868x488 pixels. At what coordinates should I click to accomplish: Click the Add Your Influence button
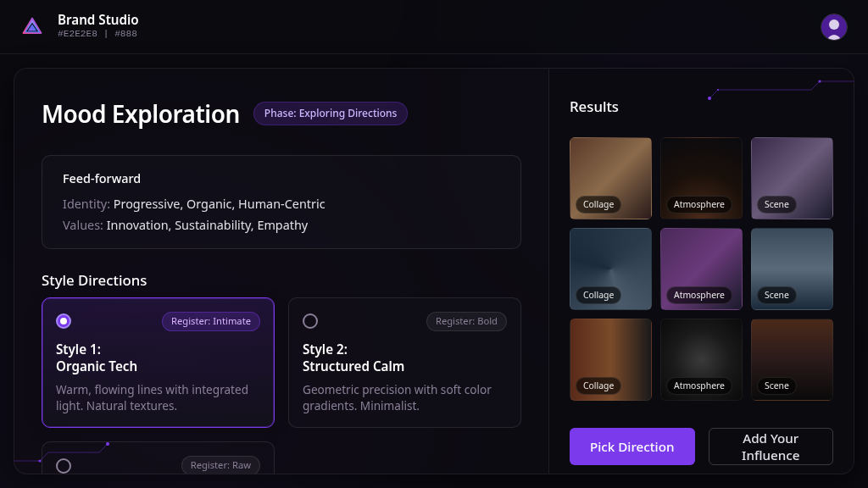point(770,446)
